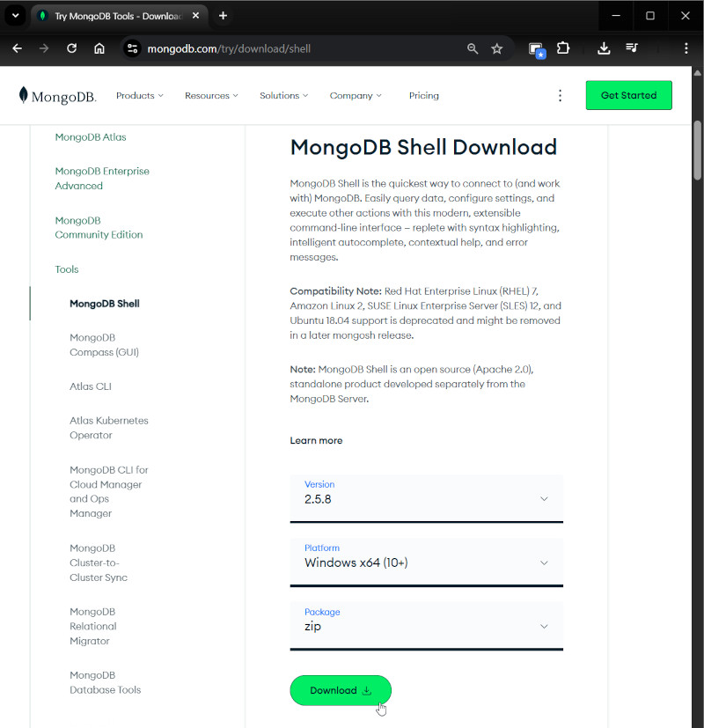The height and width of the screenshot is (728, 704).
Task: Open the Solutions navigation menu
Action: [x=283, y=95]
